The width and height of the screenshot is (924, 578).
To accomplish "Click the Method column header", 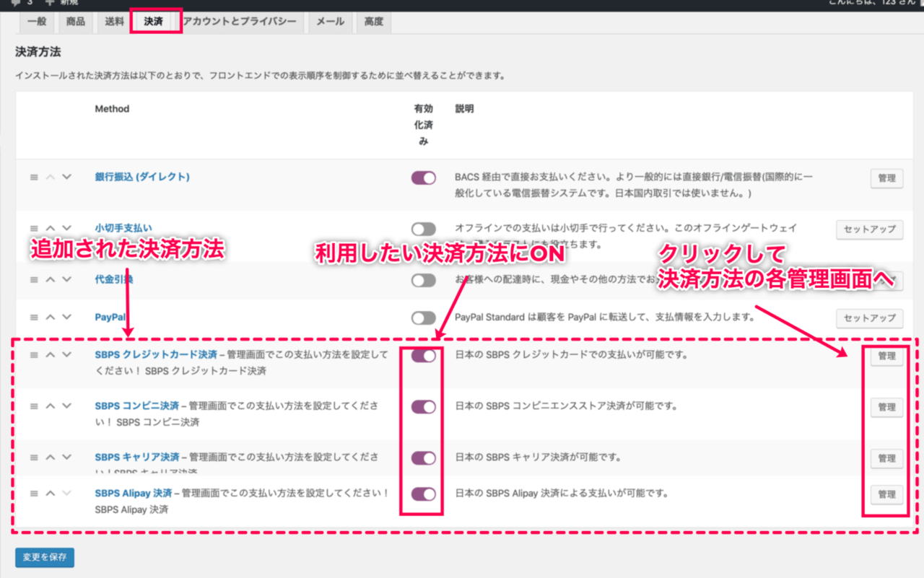I will (112, 109).
